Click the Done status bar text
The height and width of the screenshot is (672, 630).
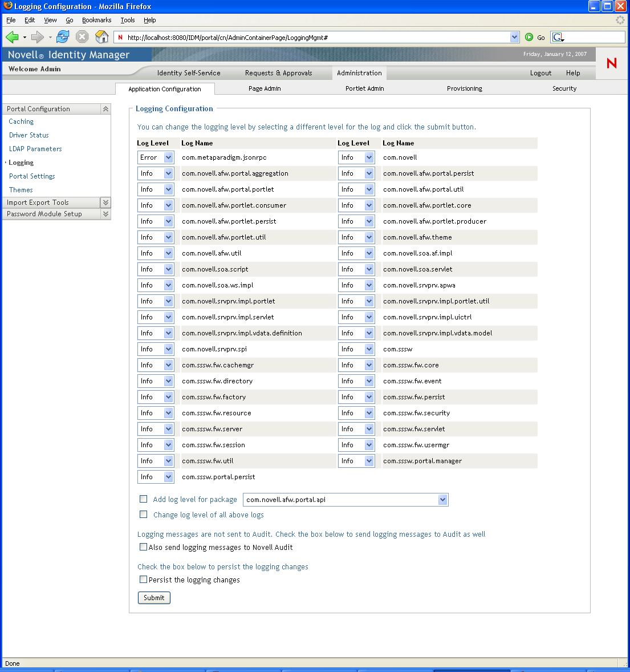(x=13, y=663)
